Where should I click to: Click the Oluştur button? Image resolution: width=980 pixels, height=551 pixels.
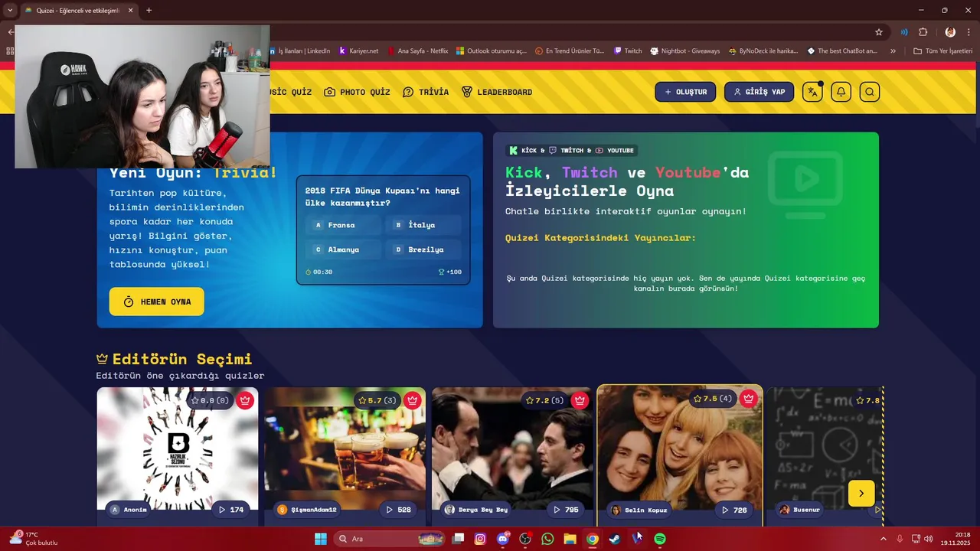[685, 92]
